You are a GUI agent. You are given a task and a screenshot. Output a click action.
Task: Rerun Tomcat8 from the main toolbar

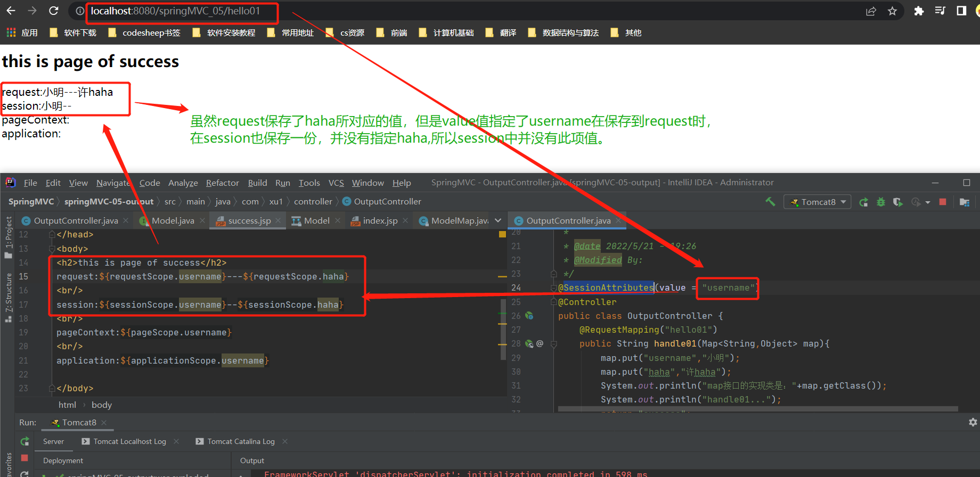[x=864, y=202]
